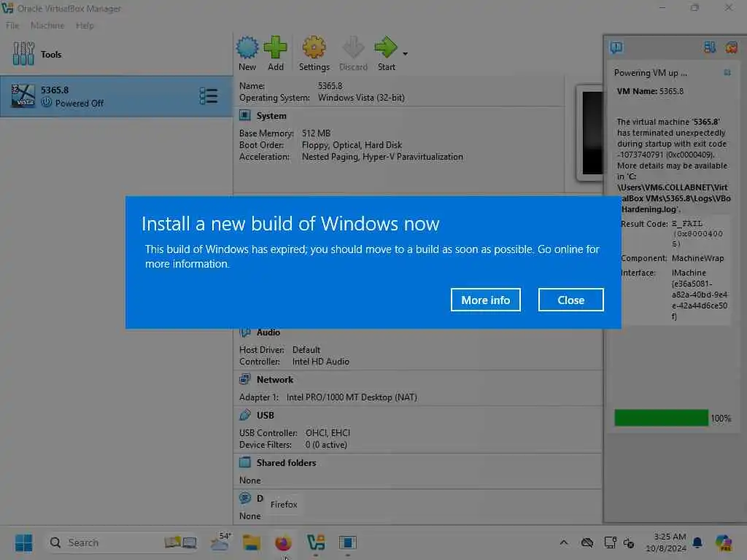747x560 pixels.
Task: Start the VM with green arrow
Action: coord(386,47)
